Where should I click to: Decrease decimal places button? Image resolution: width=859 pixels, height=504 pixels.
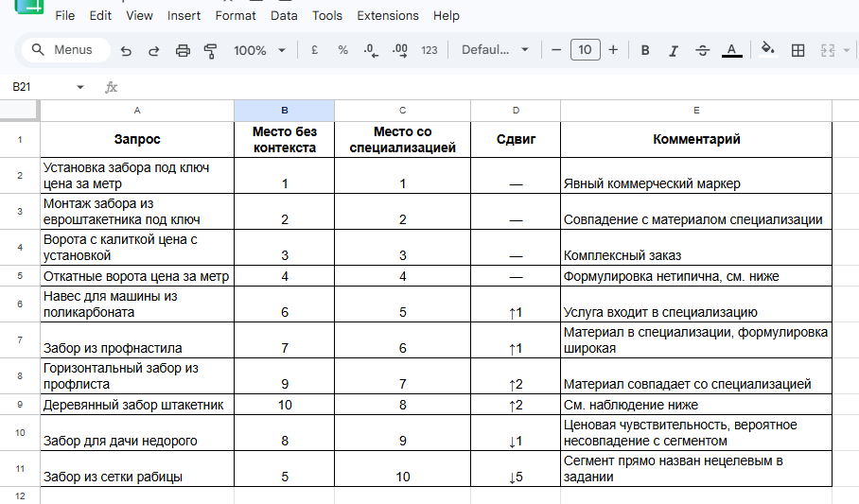(371, 50)
